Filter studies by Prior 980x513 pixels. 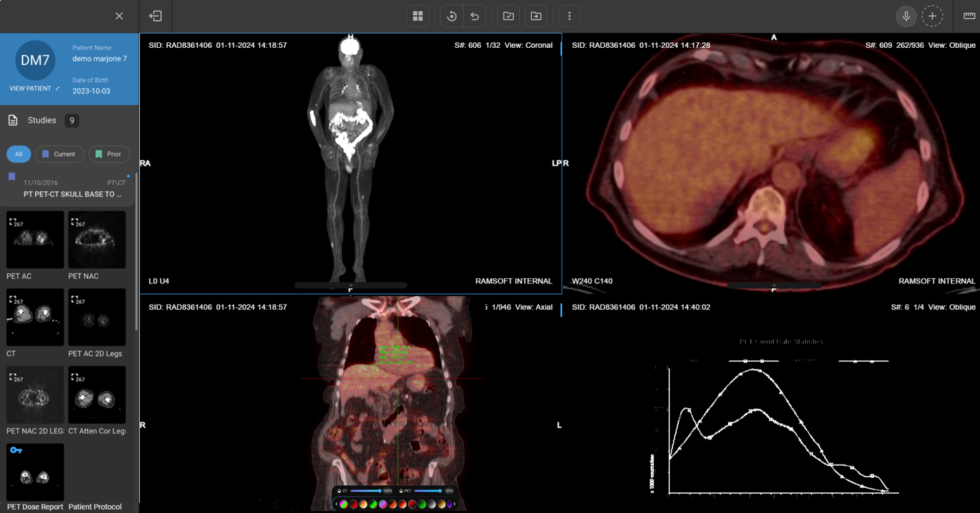(109, 154)
